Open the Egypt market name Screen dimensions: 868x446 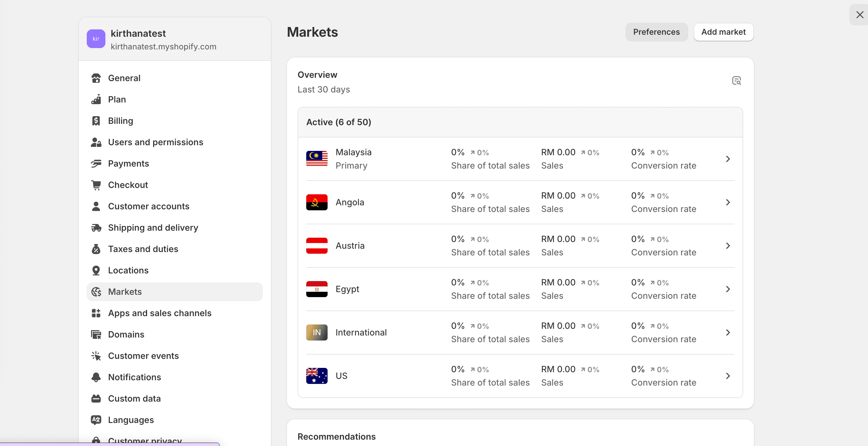[x=347, y=289]
